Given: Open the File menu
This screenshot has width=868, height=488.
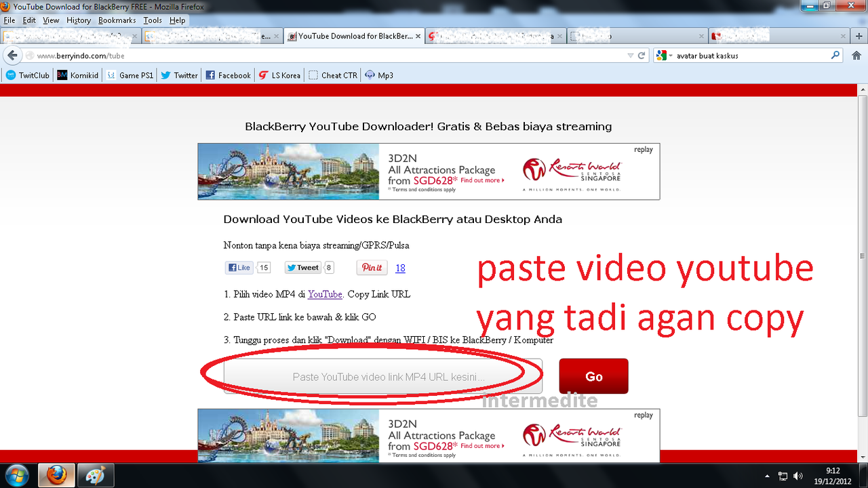Looking at the screenshot, I should (9, 20).
